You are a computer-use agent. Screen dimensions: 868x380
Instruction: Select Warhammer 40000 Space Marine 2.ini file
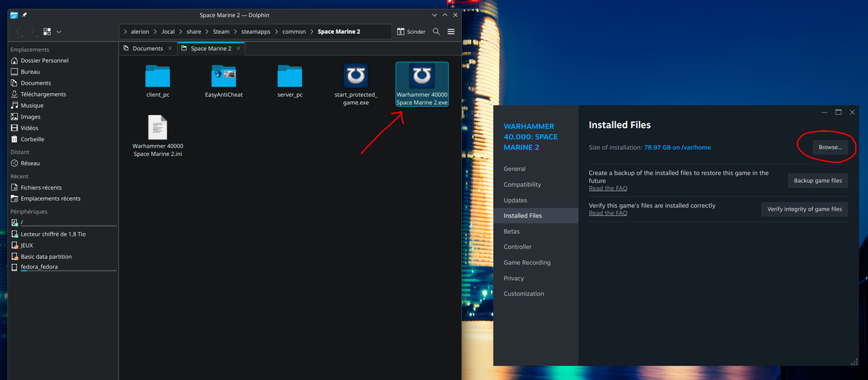point(157,136)
